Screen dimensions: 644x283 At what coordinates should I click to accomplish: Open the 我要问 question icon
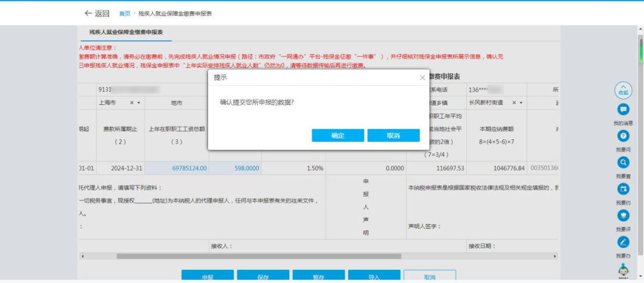click(x=623, y=136)
